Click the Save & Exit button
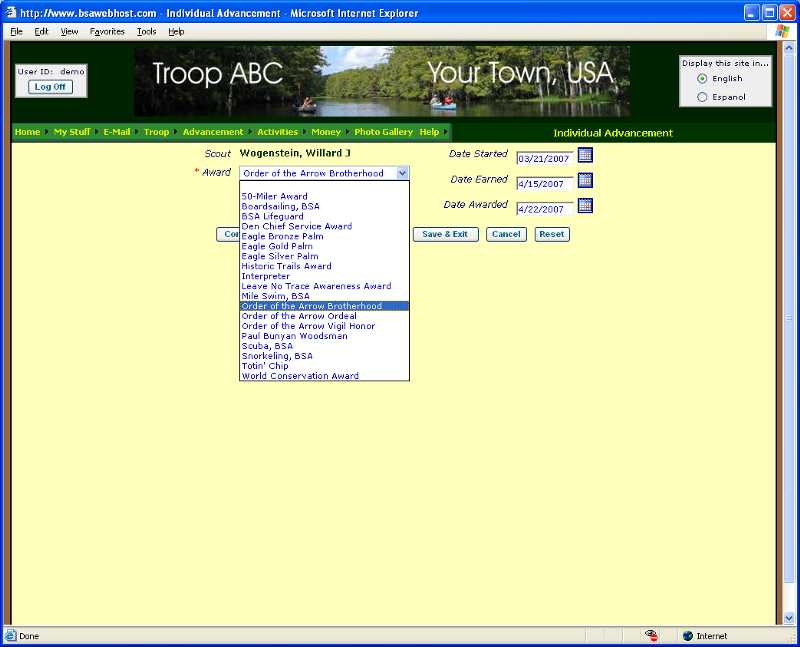This screenshot has width=800, height=647. pyautogui.click(x=445, y=234)
